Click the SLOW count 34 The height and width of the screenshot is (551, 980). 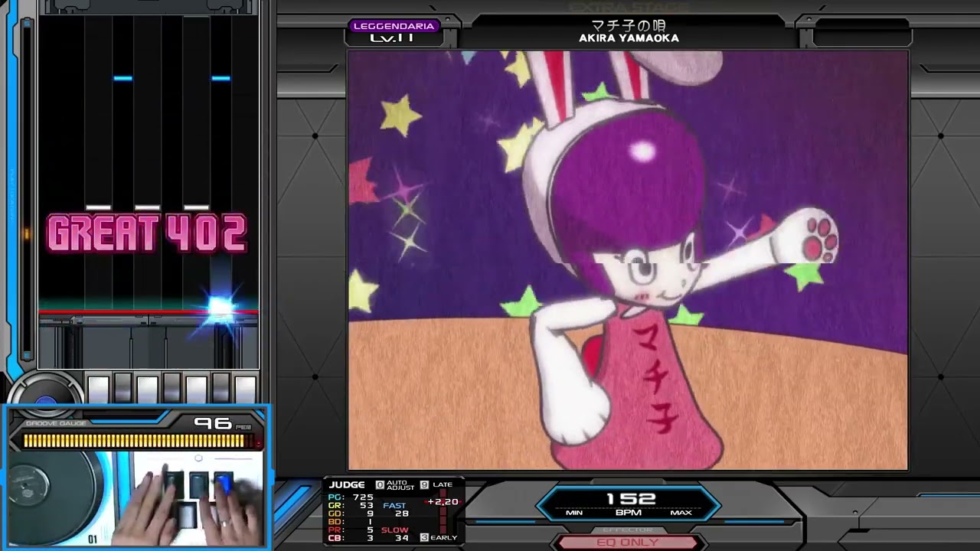[x=402, y=537]
